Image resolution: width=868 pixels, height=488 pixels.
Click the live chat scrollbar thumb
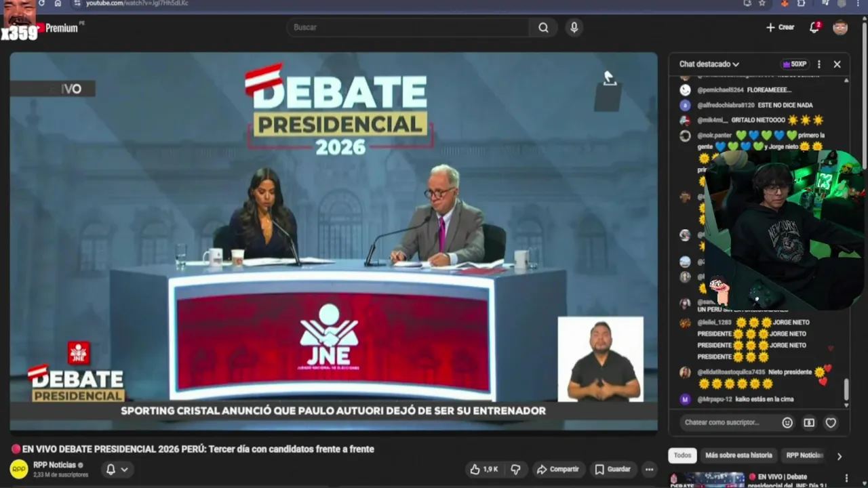point(846,390)
